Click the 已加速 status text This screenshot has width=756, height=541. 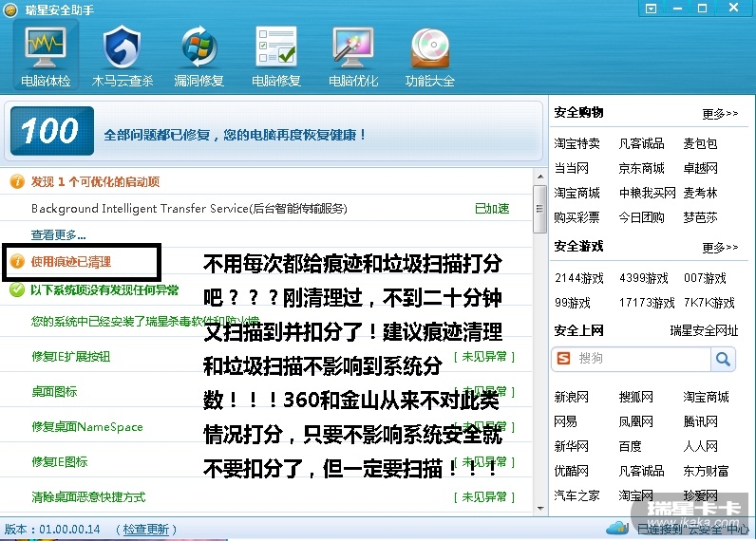click(492, 209)
